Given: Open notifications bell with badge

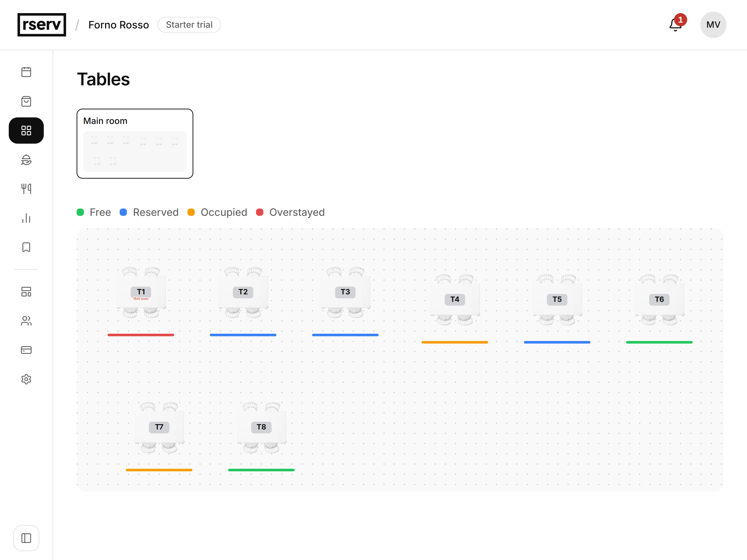Looking at the screenshot, I should (x=676, y=24).
